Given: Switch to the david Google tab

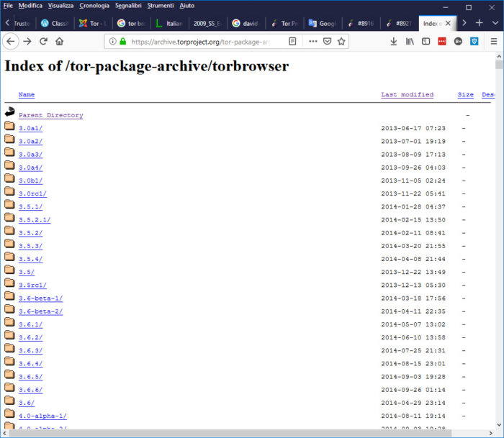Looking at the screenshot, I should click(246, 24).
